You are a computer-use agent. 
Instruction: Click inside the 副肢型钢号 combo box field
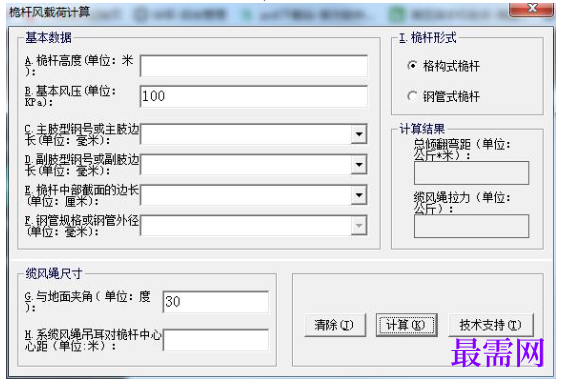[246, 165]
